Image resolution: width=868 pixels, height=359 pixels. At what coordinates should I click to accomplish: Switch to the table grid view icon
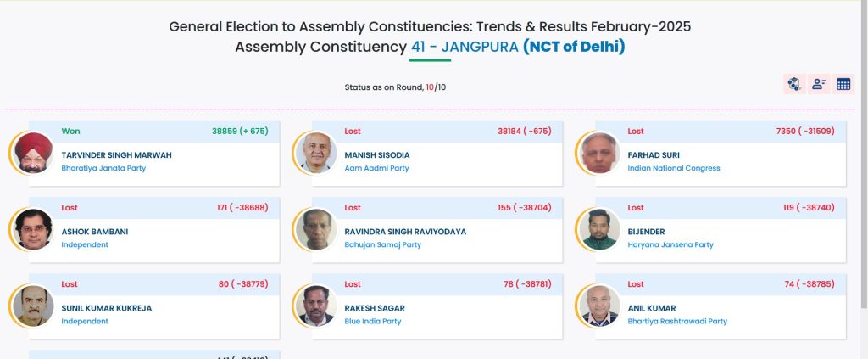843,84
